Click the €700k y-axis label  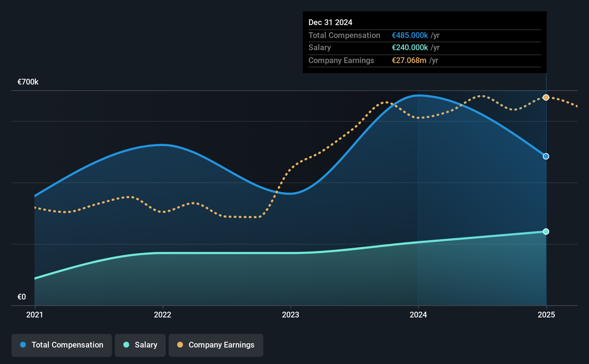[28, 82]
